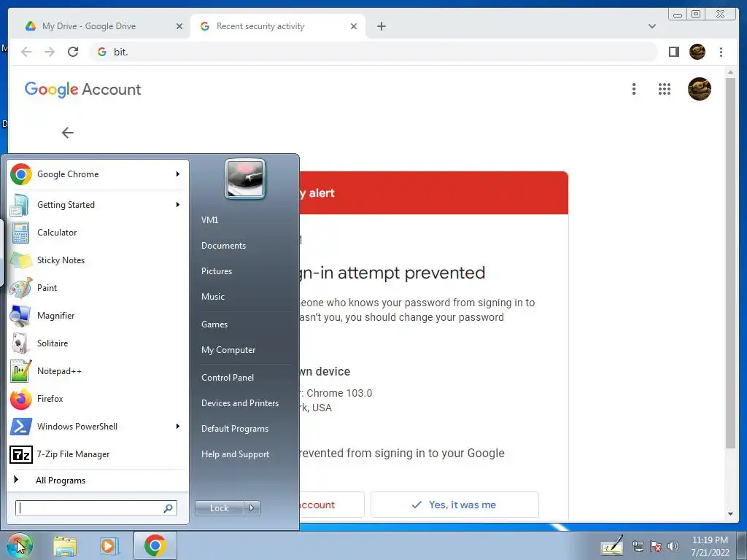Open VM1 user folder
Image resolution: width=747 pixels, height=560 pixels.
tap(209, 220)
